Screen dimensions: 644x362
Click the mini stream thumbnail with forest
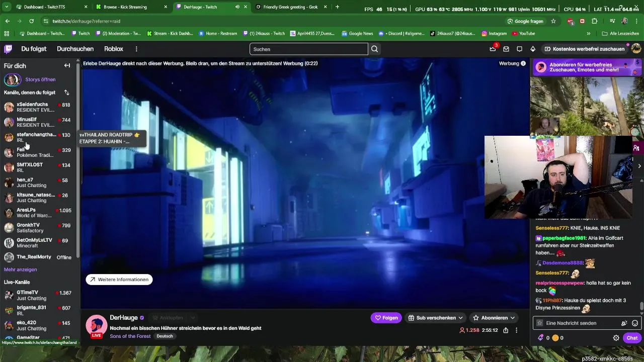(586, 106)
